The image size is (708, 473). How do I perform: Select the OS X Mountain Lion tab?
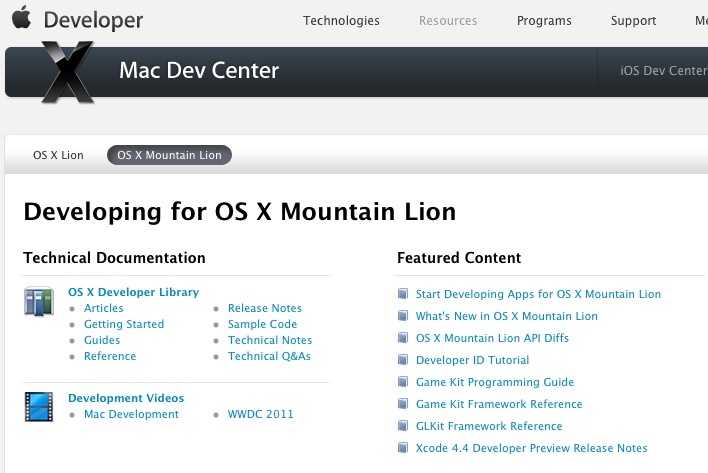coord(169,155)
